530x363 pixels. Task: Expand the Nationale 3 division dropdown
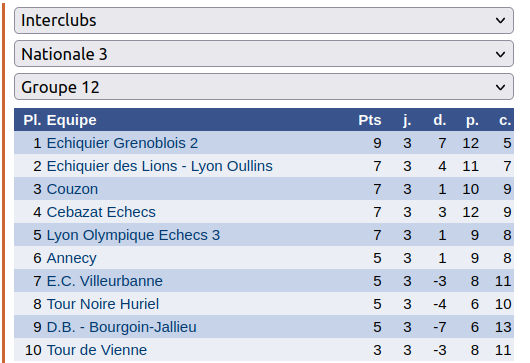pyautogui.click(x=264, y=54)
